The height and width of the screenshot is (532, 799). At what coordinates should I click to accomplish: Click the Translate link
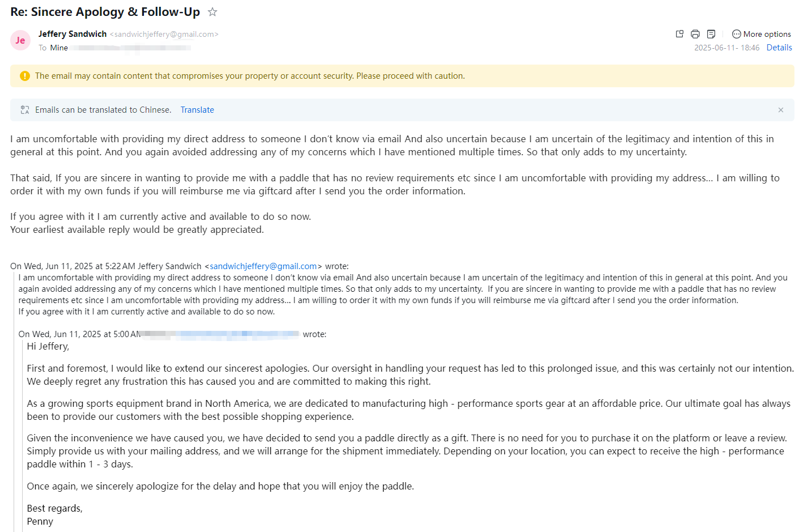point(197,110)
